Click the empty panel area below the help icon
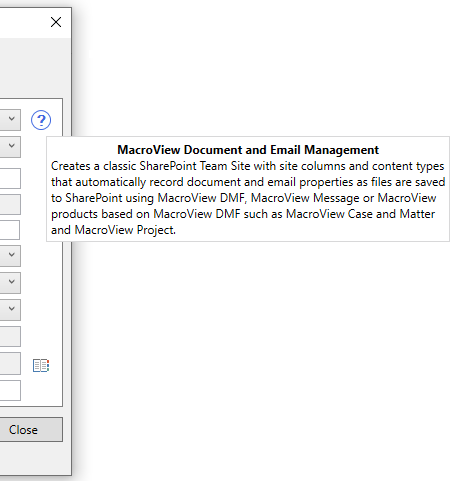This screenshot has width=471, height=481. click(42, 300)
